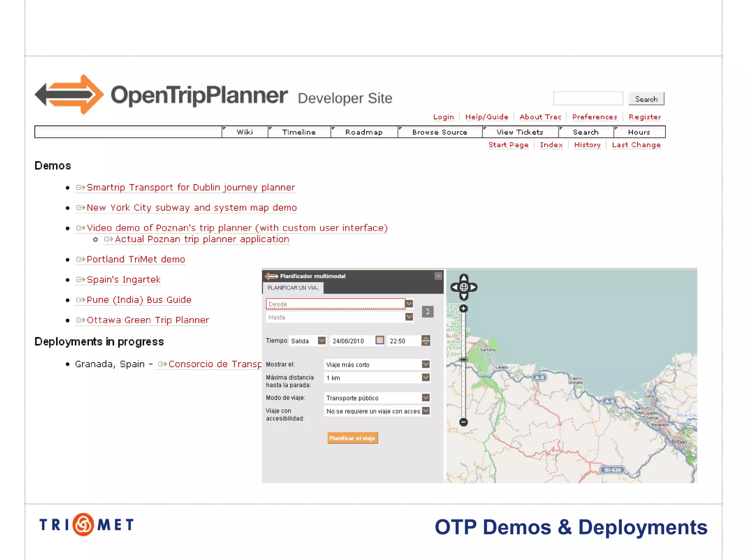This screenshot has height=560, width=747.
Task: Open the History link
Action: point(587,145)
